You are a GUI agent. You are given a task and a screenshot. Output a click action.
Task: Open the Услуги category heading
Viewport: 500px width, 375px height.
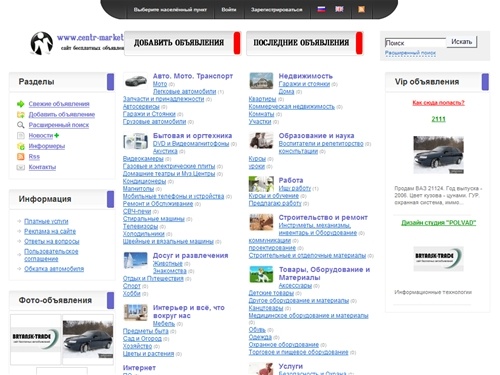[x=291, y=366]
